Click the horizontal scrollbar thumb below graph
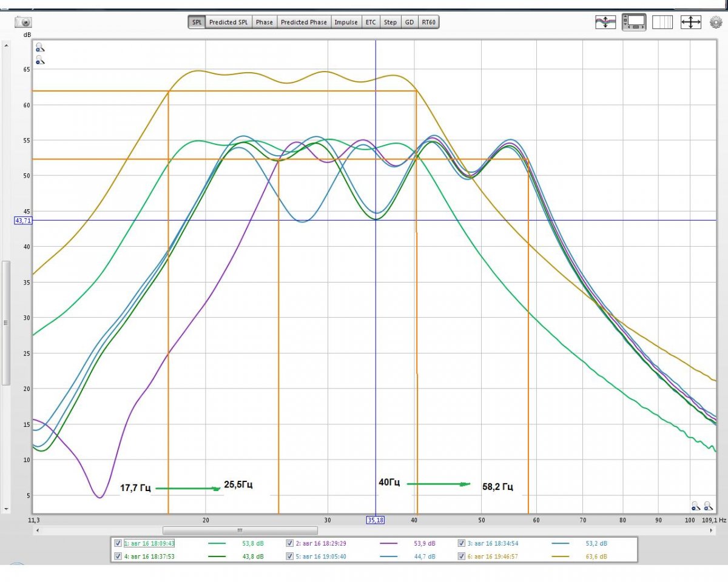 (x=240, y=530)
